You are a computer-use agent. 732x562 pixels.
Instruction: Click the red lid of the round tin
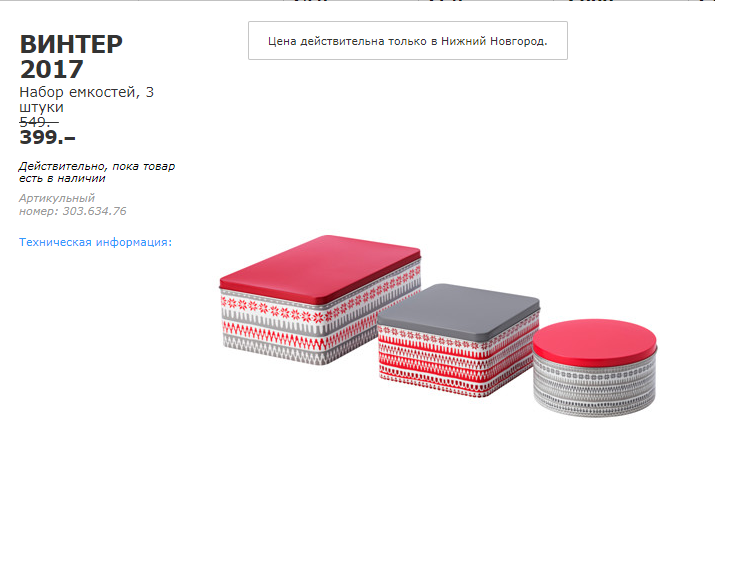tap(594, 341)
